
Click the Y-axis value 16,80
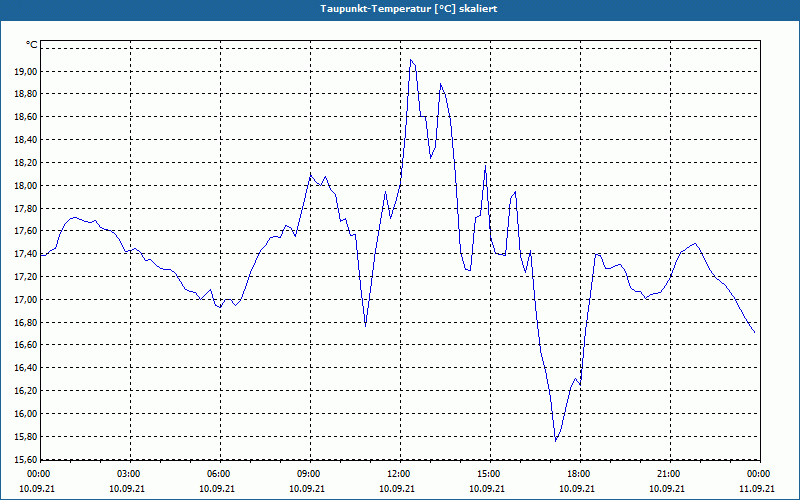[x=27, y=322]
